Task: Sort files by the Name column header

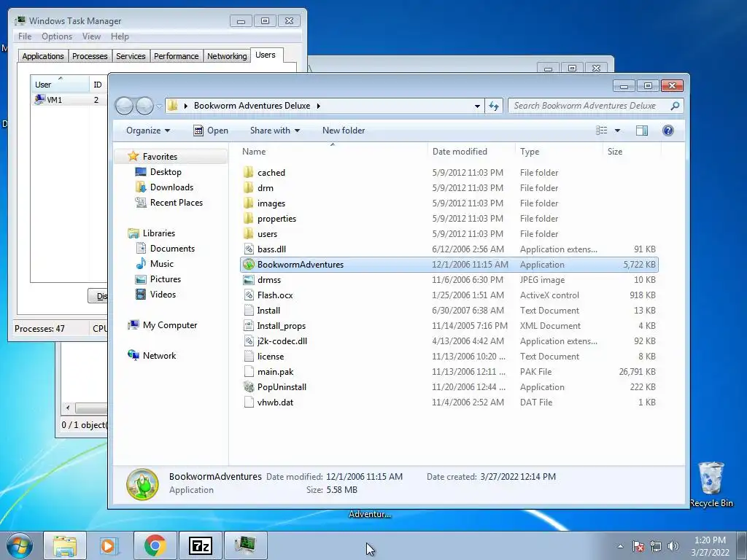Action: click(333, 152)
